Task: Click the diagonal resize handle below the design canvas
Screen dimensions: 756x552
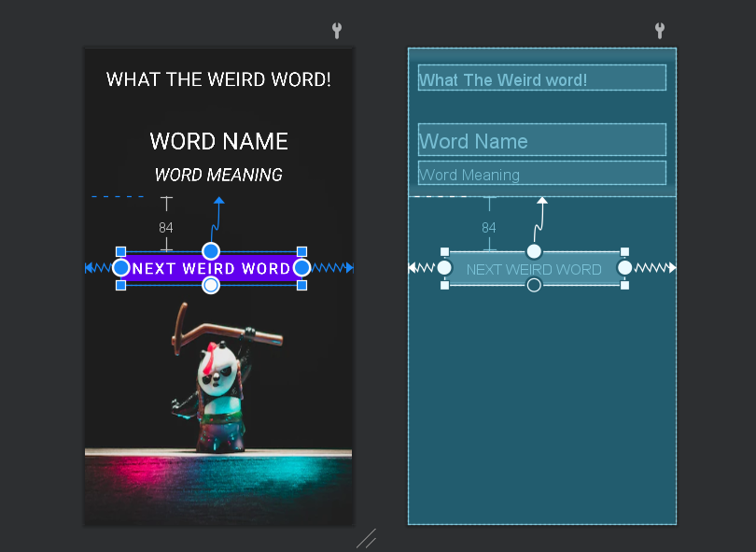Action: 366,538
